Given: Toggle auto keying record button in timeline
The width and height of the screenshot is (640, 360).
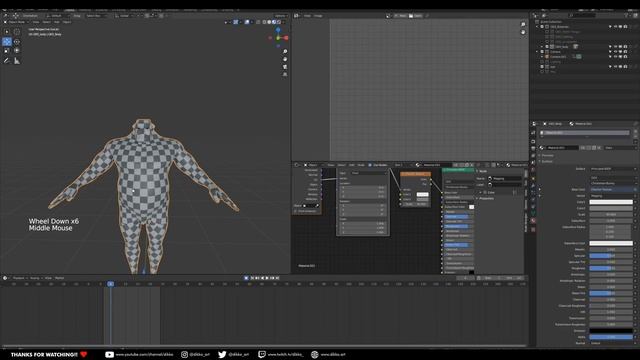Looking at the screenshot, I should 246,278.
